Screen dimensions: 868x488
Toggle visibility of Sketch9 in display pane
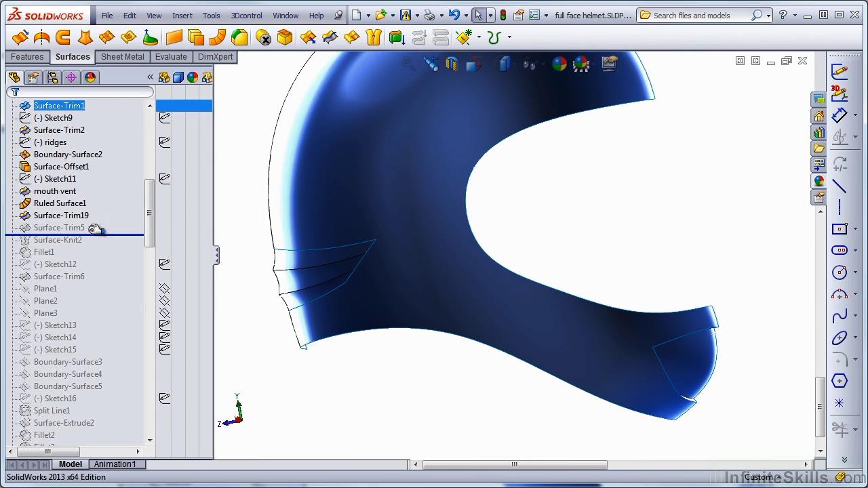[x=164, y=118]
